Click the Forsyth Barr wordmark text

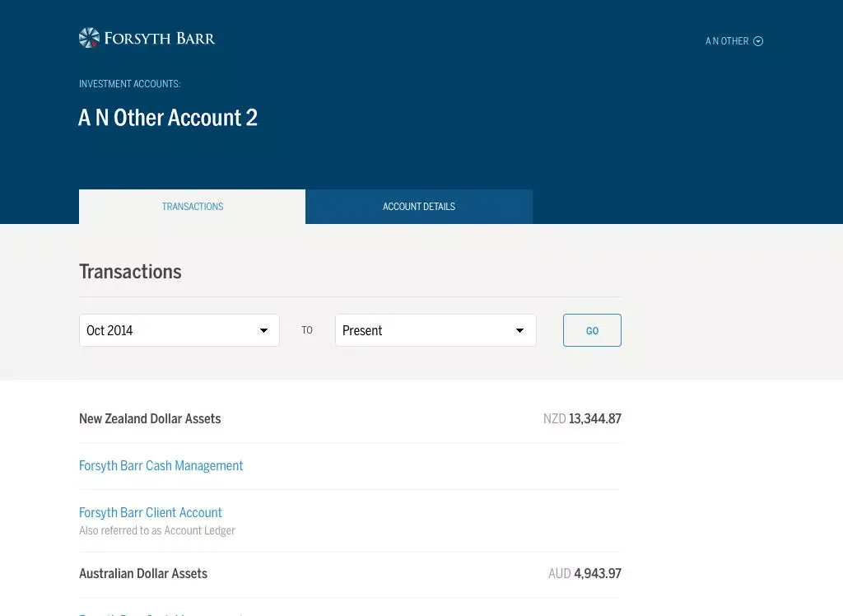[x=159, y=39]
